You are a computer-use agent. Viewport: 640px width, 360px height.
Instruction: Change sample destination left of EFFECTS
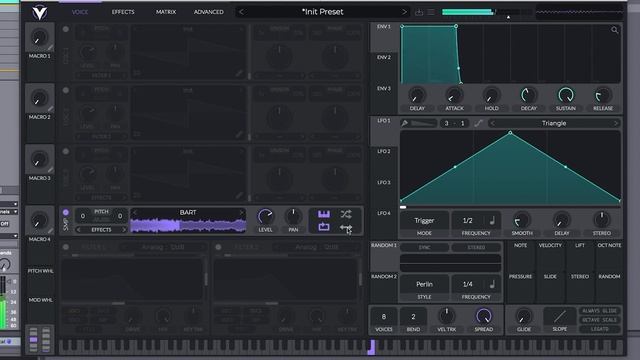79,230
